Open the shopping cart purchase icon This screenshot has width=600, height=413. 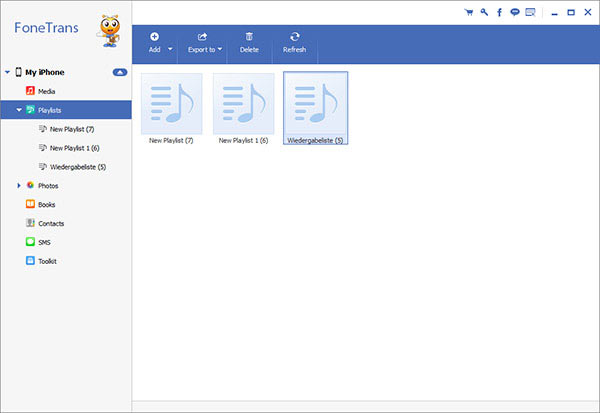pyautogui.click(x=468, y=12)
